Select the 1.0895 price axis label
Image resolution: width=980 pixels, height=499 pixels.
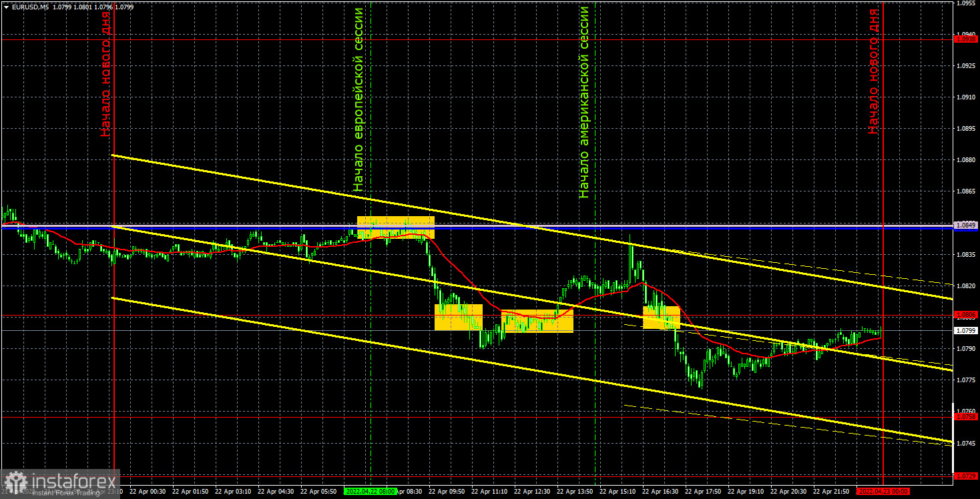[966, 129]
